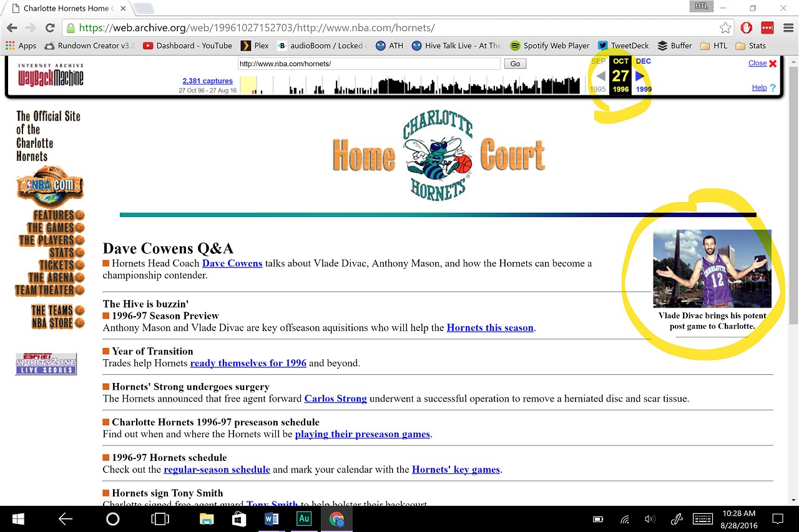Click the Chrome reload page icon
The image size is (799, 532).
point(50,28)
